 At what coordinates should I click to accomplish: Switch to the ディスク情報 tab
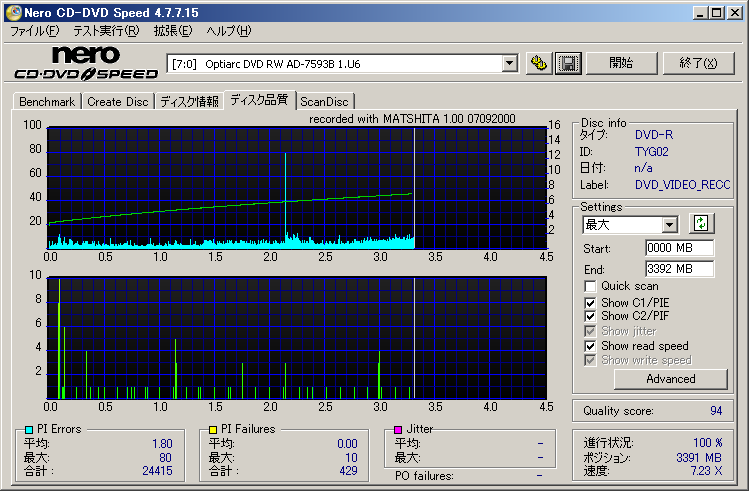pos(189,102)
